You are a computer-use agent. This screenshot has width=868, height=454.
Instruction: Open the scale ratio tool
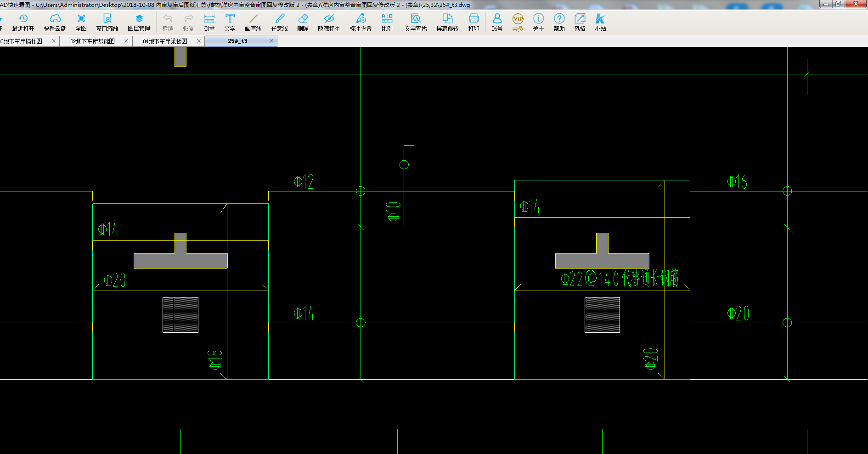tap(387, 22)
